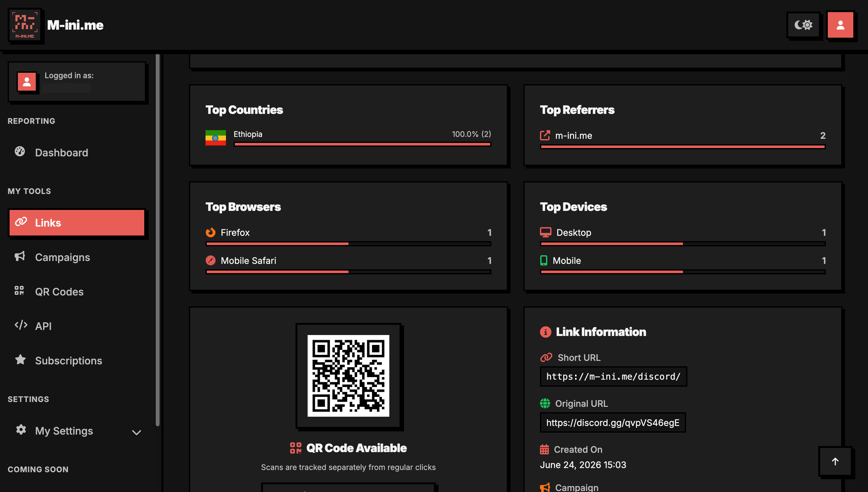Click the Firefox browser icon
The height and width of the screenshot is (492, 868).
(211, 233)
